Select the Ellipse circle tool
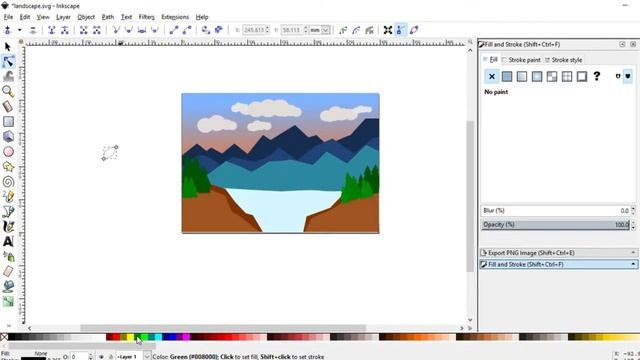 [8, 151]
